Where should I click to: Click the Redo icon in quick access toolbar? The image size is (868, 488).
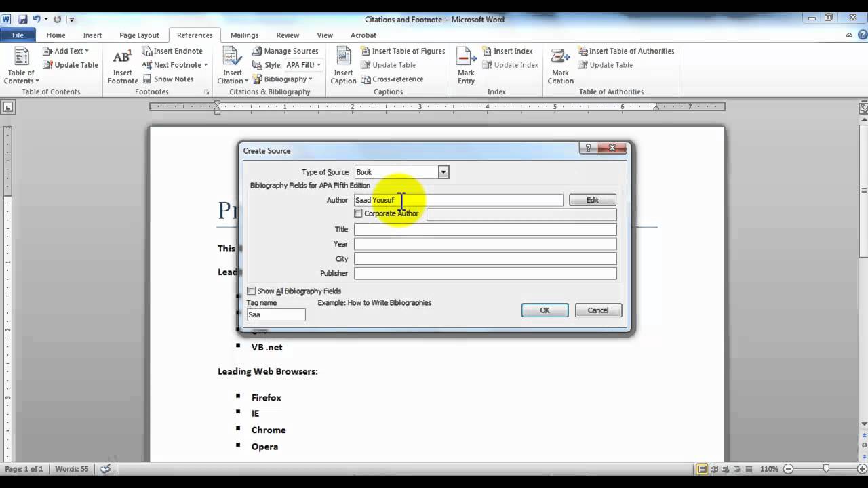[x=57, y=20]
